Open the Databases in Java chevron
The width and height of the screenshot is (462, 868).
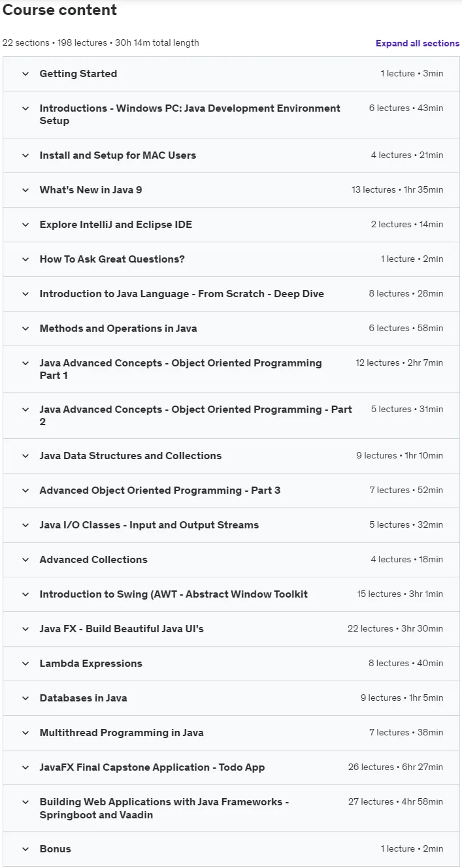[25, 698]
